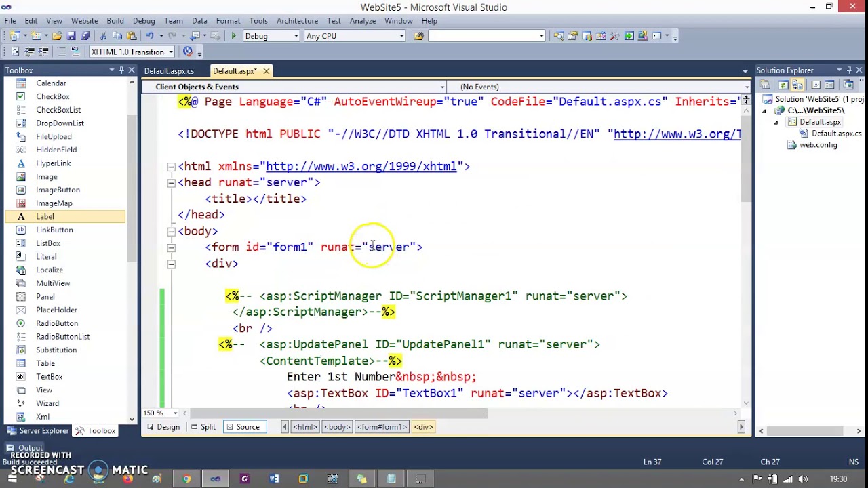The height and width of the screenshot is (488, 868).
Task: Click the <body> tag navigator button
Action: (337, 427)
